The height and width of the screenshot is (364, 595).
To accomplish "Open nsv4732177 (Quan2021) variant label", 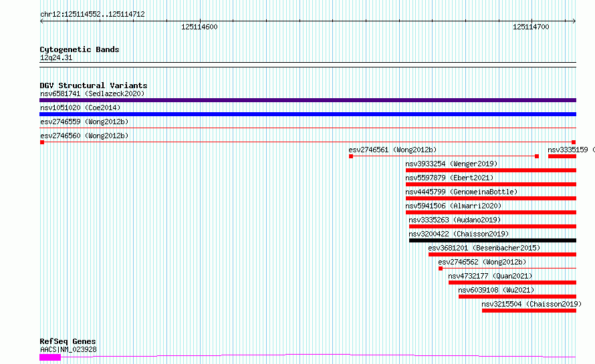I will coord(490,276).
